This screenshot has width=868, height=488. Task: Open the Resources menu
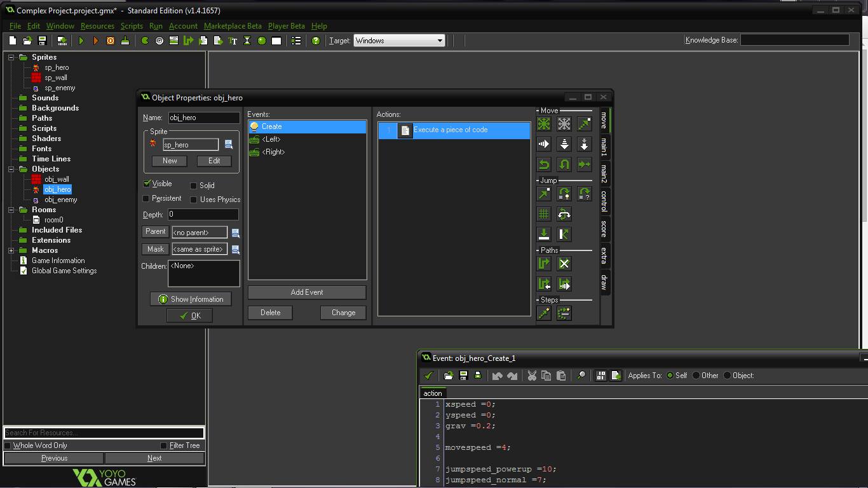pyautogui.click(x=97, y=26)
